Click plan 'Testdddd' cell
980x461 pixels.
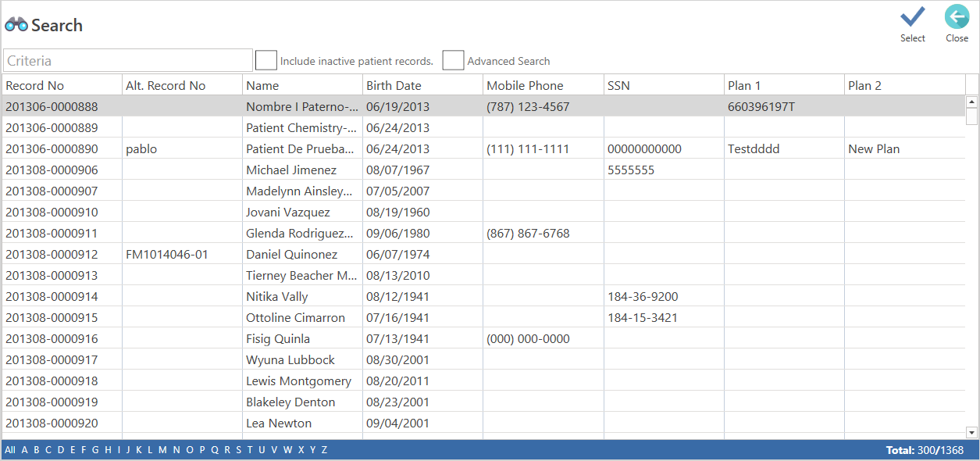(784, 148)
